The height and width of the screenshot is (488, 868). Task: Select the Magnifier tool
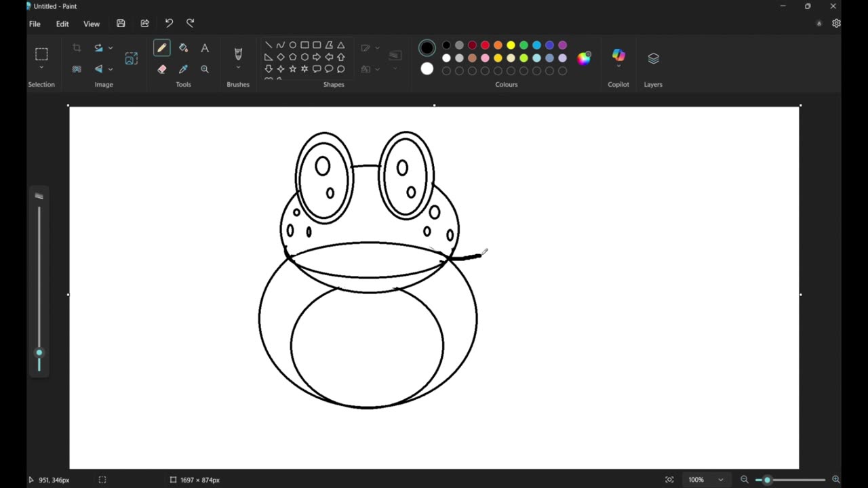(205, 69)
